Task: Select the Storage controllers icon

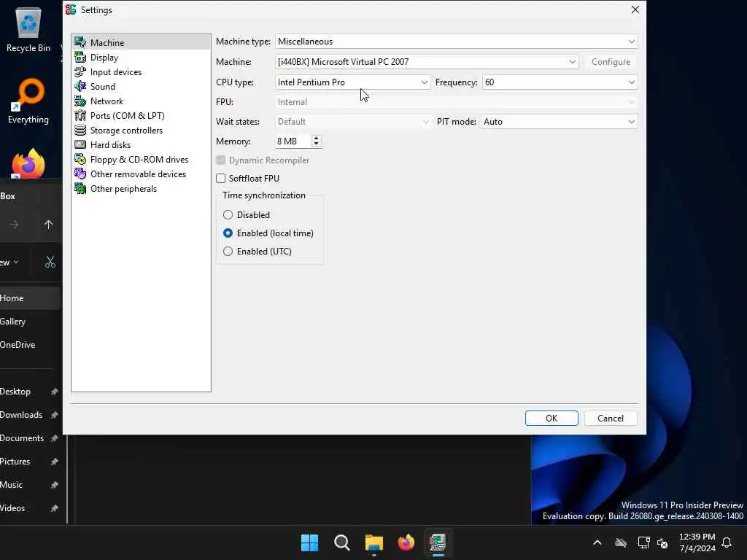Action: tap(80, 130)
